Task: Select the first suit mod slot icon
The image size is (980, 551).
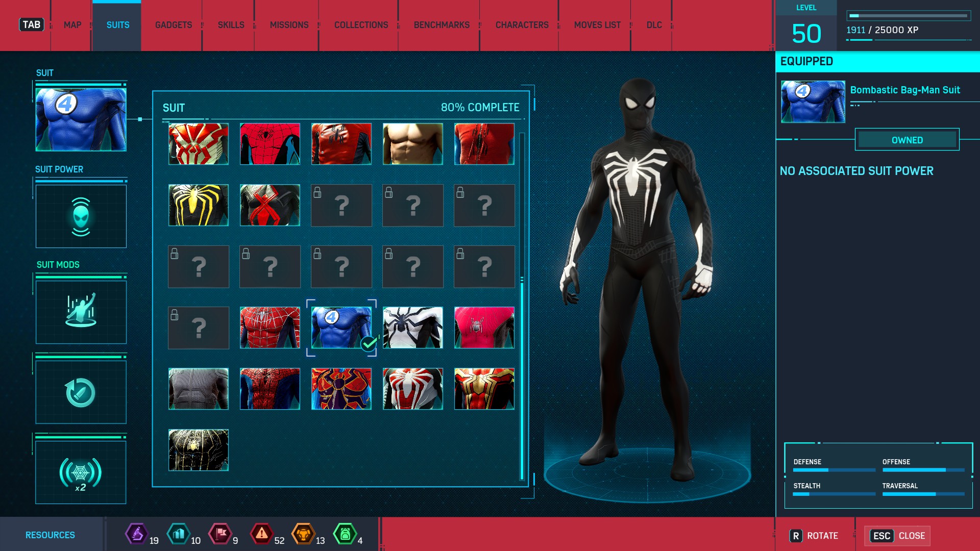Action: 81,312
